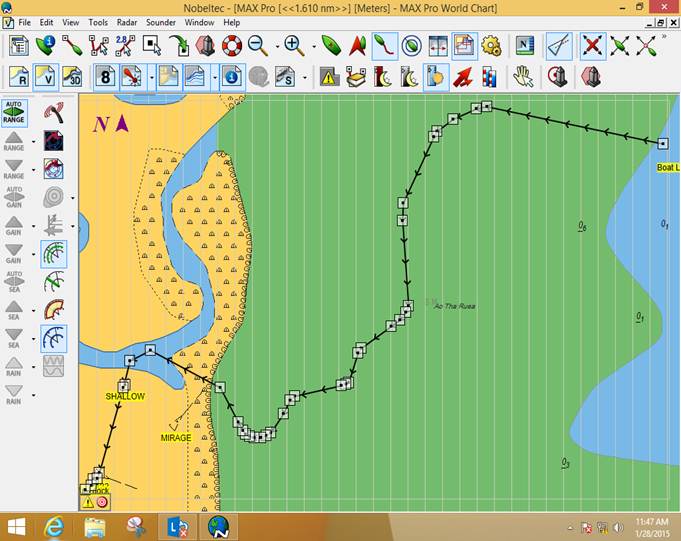Open the settings gear icon in toolbar
The image size is (681, 541).
tap(490, 46)
